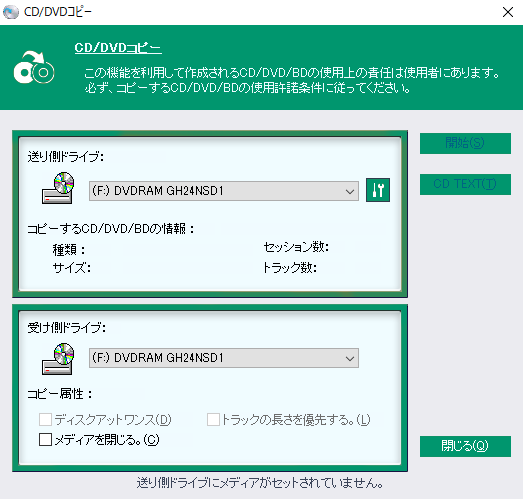Click the 受け側ドライブ label

point(67,328)
